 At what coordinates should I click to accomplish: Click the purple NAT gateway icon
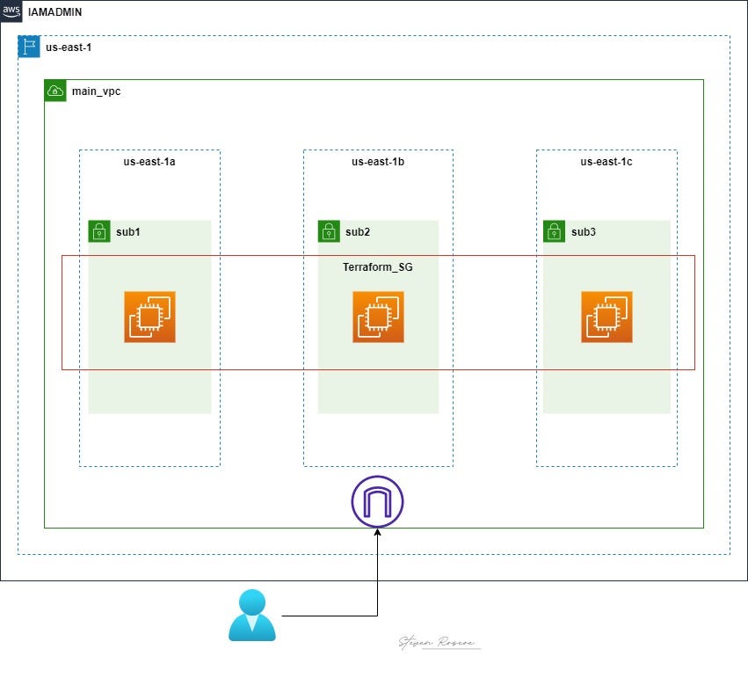[x=377, y=502]
